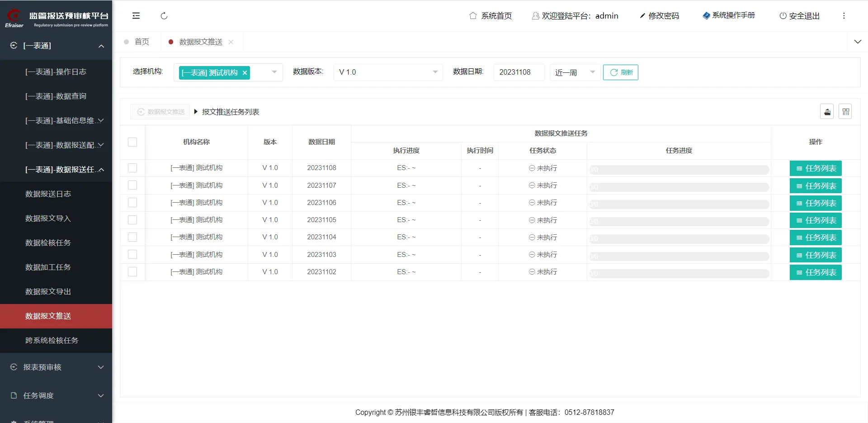Image resolution: width=868 pixels, height=423 pixels.
Task: Open 任务列表 for the 20231102 row
Action: (x=815, y=272)
